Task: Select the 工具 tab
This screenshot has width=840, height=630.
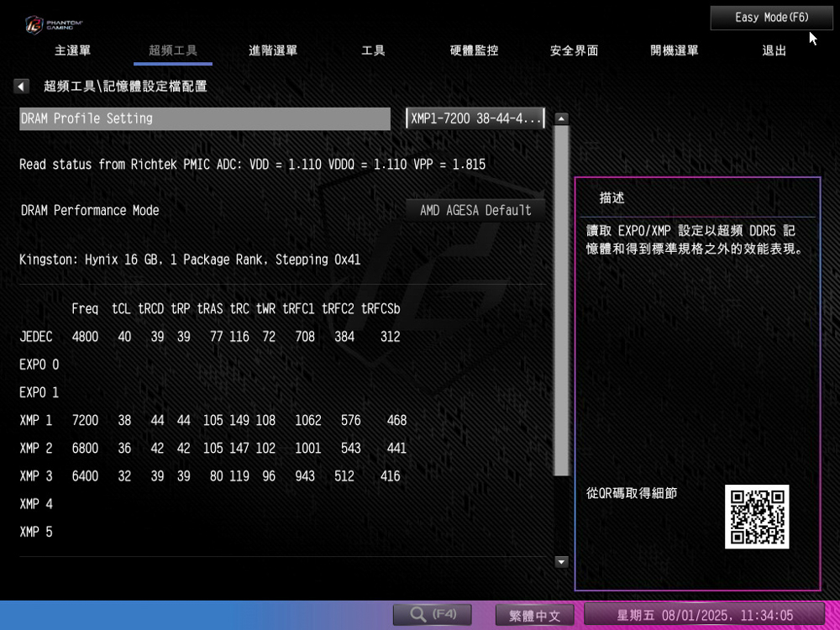Action: click(x=373, y=50)
